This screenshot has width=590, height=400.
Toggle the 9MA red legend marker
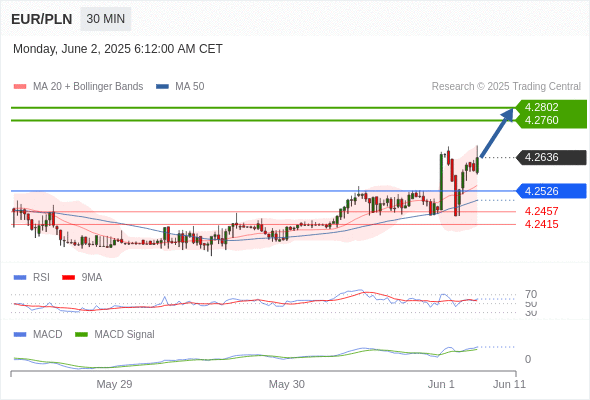tap(68, 278)
